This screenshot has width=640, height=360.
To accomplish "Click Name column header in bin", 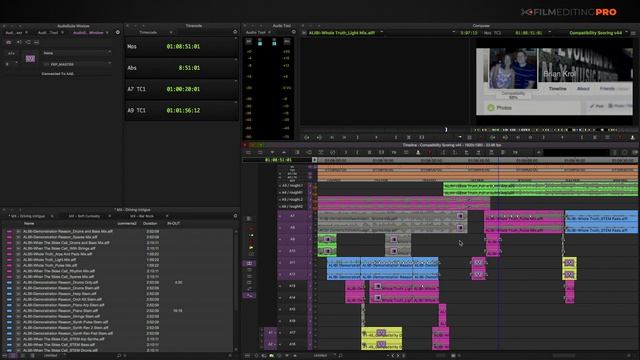I will pyautogui.click(x=29, y=224).
